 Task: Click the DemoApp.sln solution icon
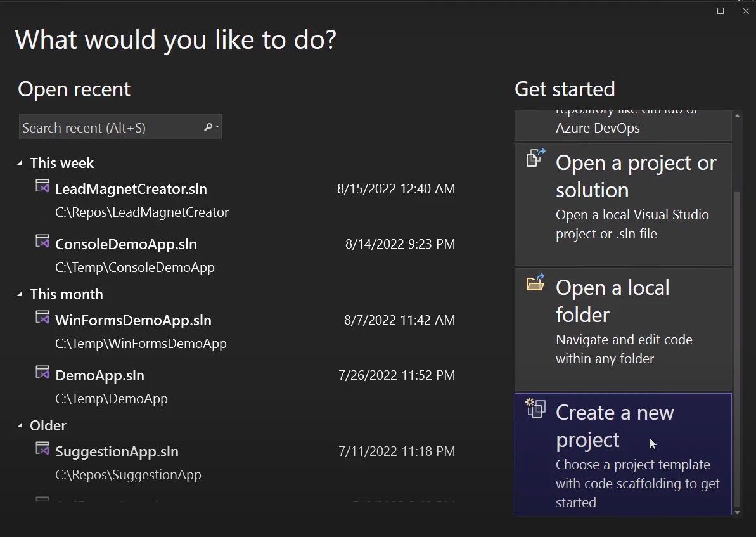pos(42,372)
